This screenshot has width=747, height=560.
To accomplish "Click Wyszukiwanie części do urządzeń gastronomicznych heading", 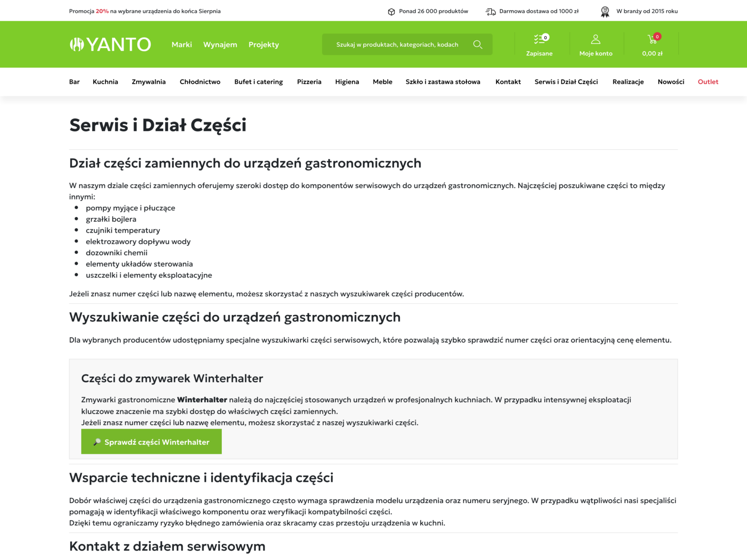I will (235, 317).
